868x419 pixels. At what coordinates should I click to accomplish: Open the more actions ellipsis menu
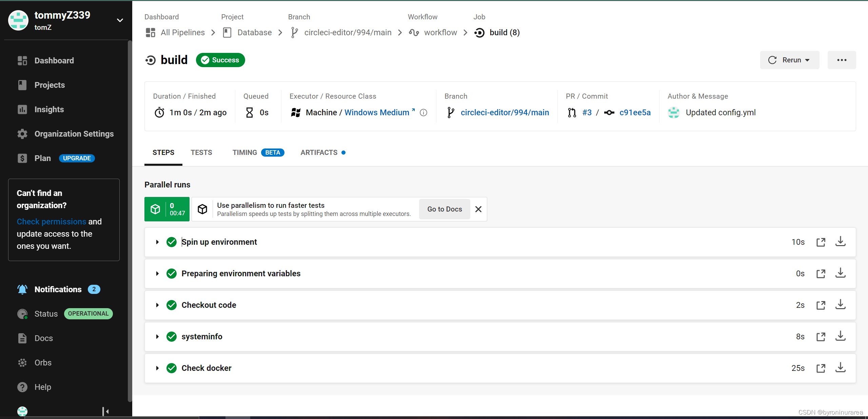click(842, 60)
